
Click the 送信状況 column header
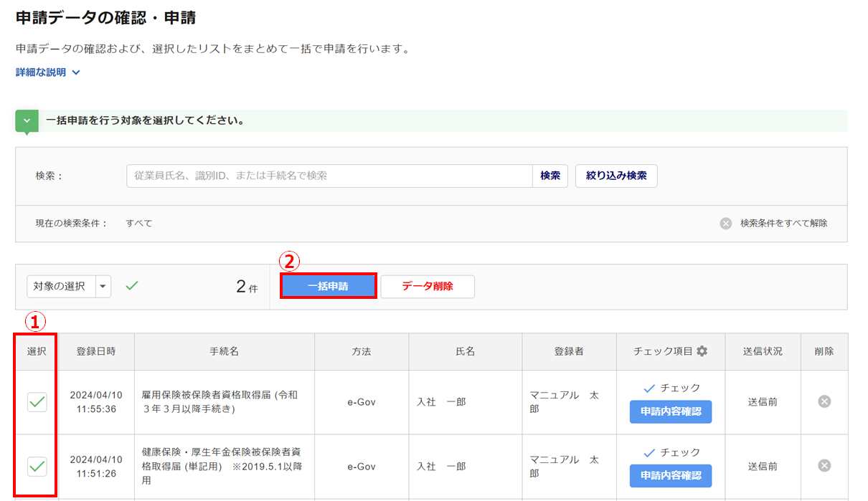coord(763,351)
